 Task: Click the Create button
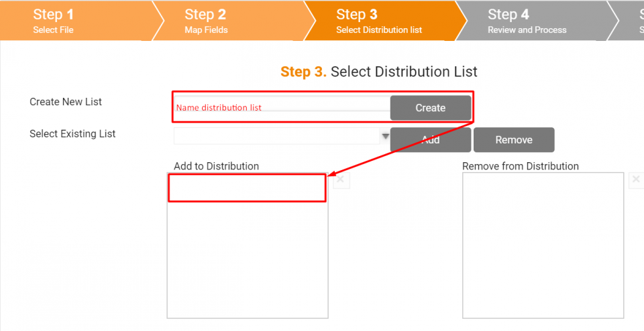click(x=431, y=108)
